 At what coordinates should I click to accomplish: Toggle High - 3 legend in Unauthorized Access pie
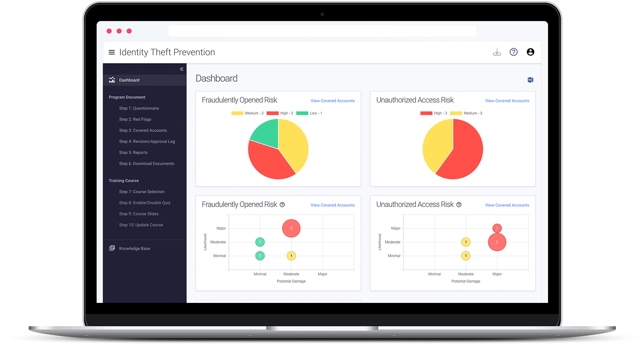point(434,113)
